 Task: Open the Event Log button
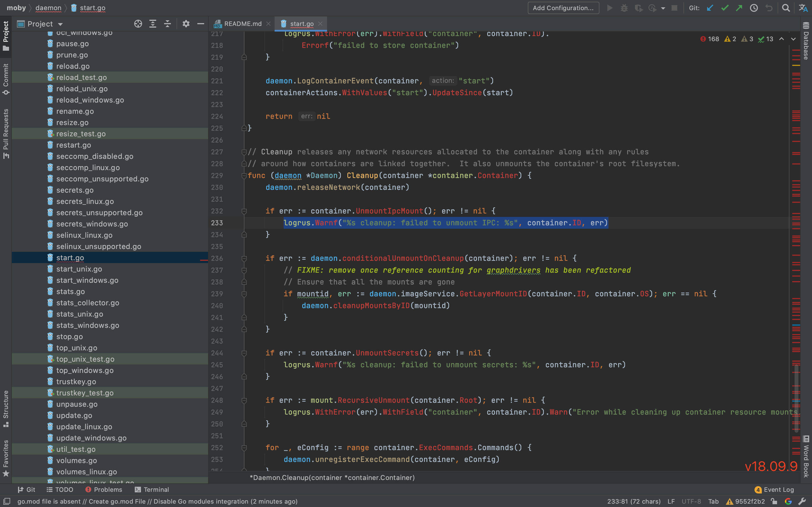774,490
